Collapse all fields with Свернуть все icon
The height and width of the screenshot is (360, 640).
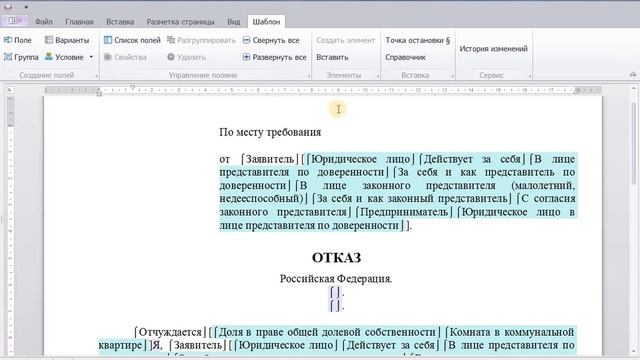click(x=246, y=40)
